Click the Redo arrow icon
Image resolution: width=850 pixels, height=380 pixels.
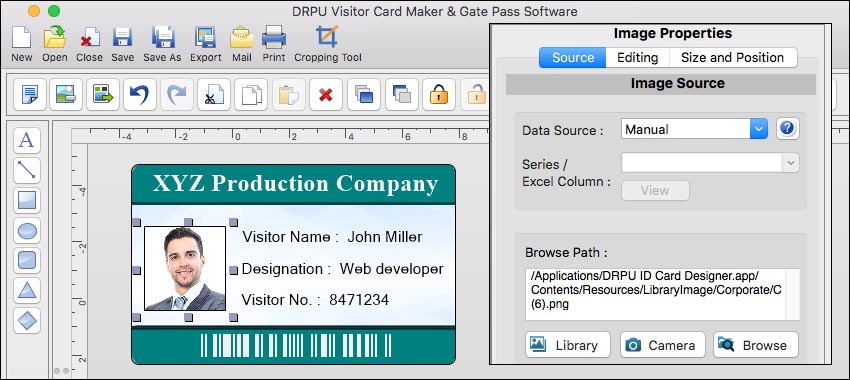tap(177, 95)
